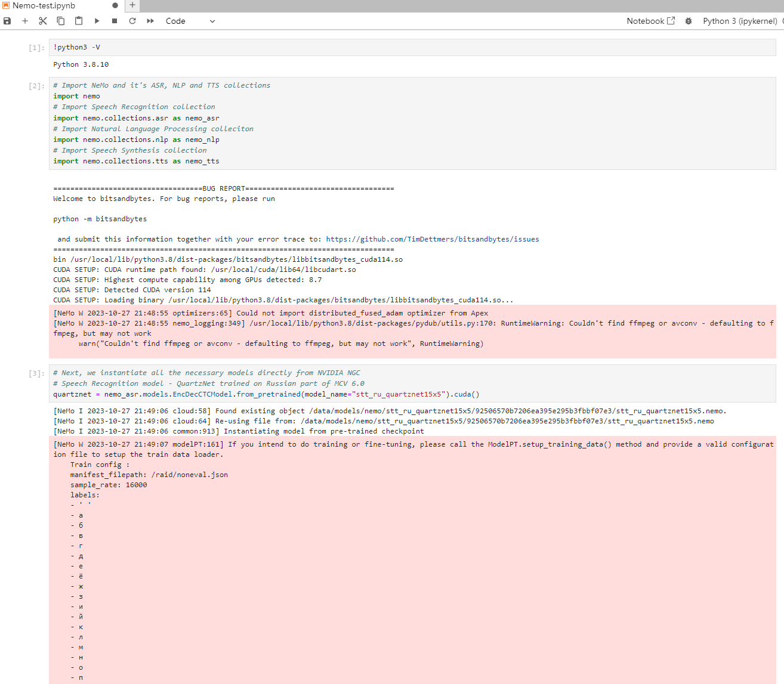Viewport: 784px width, 684px height.
Task: Click the 'Found existing object' log line
Action: click(390, 411)
